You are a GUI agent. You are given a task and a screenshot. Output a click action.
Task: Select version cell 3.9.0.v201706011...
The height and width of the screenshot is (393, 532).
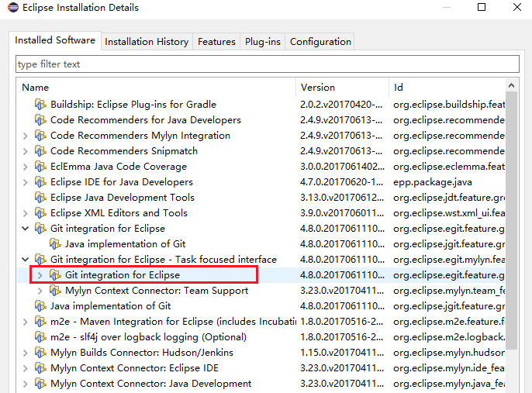(x=342, y=213)
